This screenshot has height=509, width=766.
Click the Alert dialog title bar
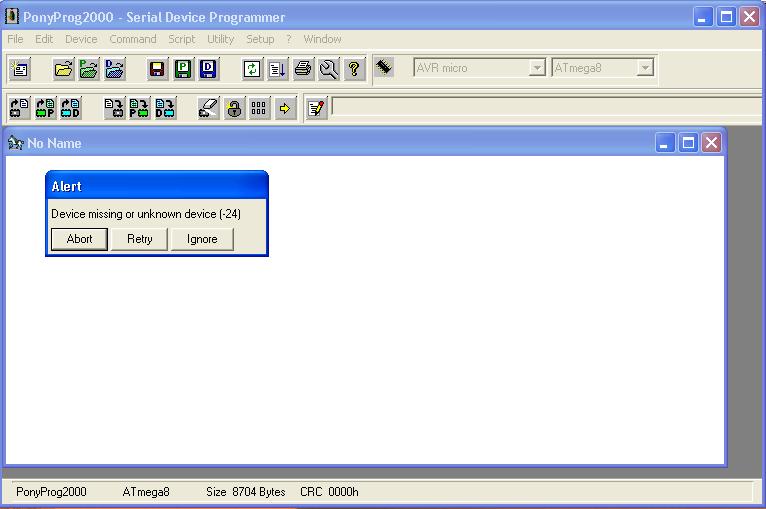click(x=157, y=186)
